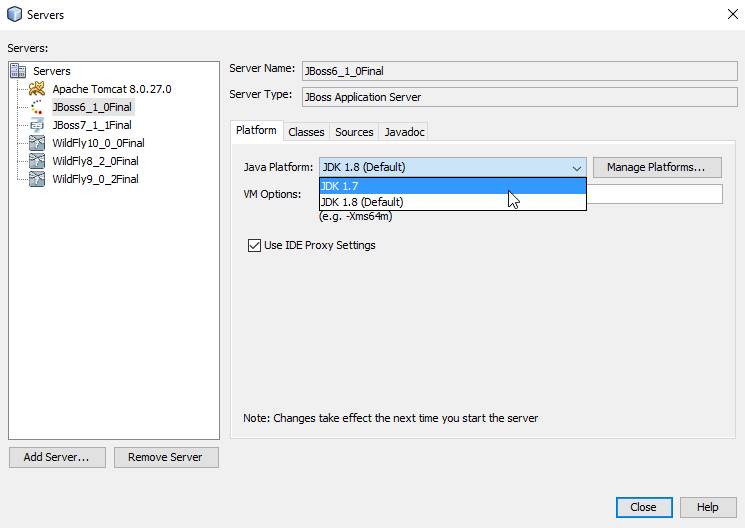
Task: Choose JDK 1.8 (Default) list option
Action: click(453, 202)
